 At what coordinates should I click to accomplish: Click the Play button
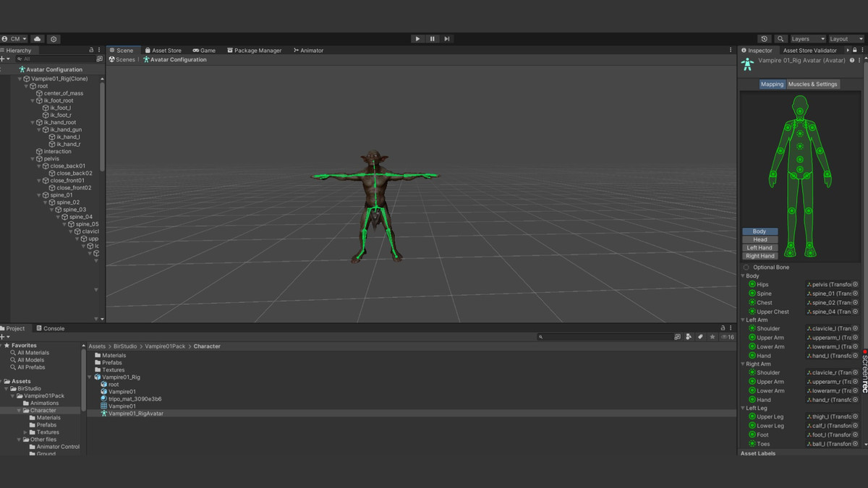(x=417, y=39)
